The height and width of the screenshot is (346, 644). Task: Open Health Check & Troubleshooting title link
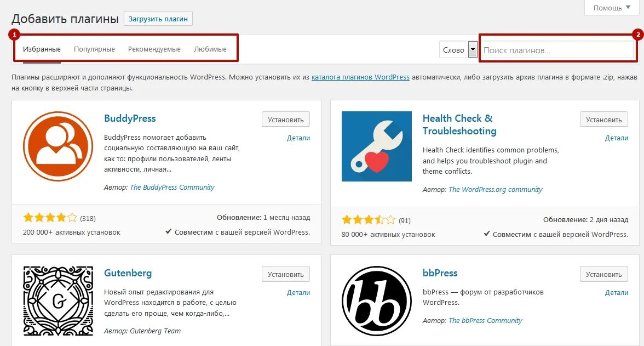point(459,124)
